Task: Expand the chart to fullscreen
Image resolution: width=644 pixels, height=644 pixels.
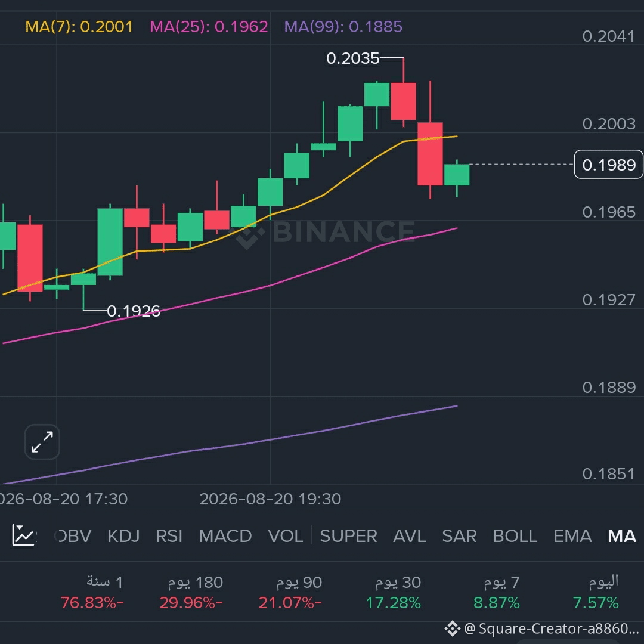Action: 42,442
